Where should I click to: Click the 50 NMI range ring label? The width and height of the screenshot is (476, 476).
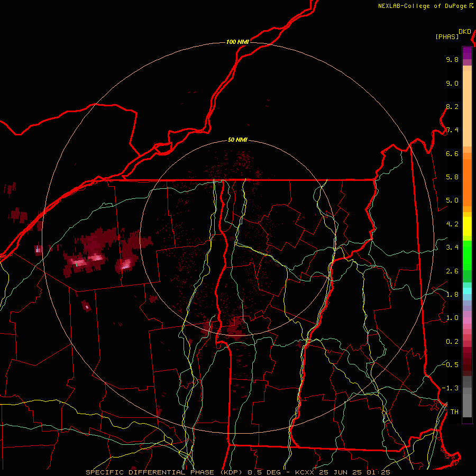point(237,140)
